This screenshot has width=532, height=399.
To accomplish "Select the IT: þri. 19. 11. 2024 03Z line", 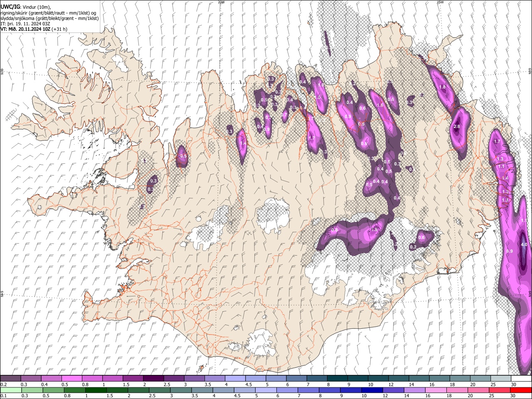I will coord(25,24).
